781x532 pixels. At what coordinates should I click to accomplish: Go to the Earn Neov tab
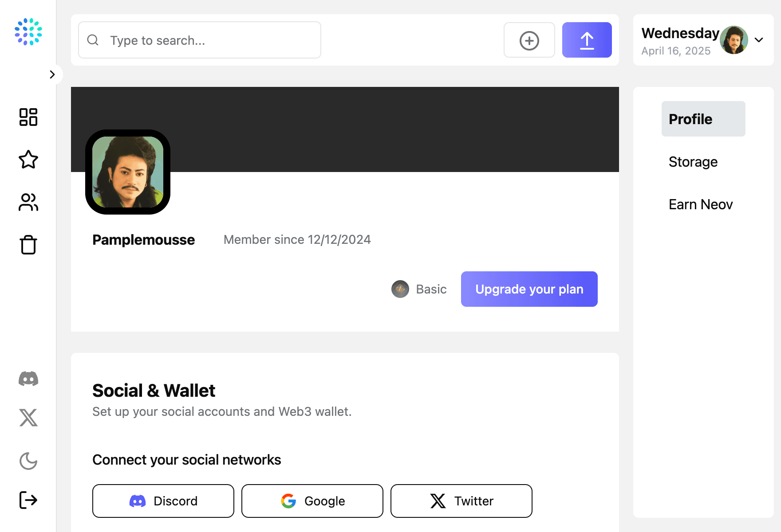tap(700, 204)
